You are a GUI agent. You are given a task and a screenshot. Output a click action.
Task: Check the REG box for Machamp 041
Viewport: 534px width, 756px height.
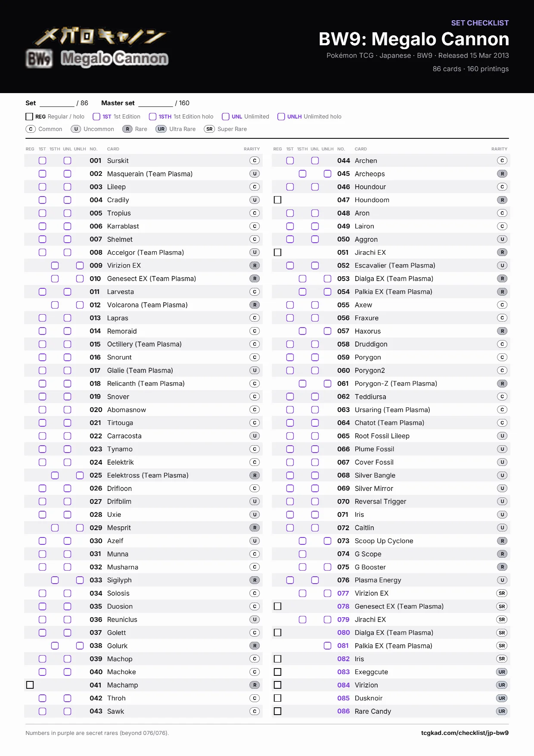click(30, 685)
